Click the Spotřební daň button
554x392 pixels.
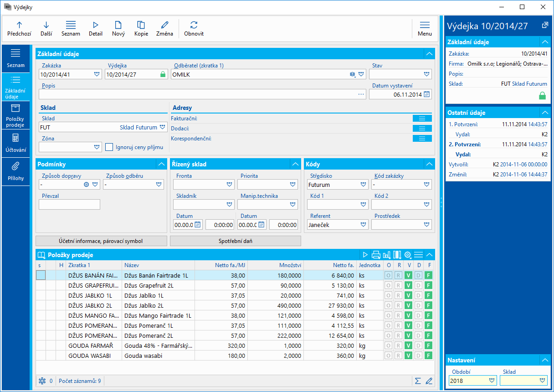tap(235, 241)
